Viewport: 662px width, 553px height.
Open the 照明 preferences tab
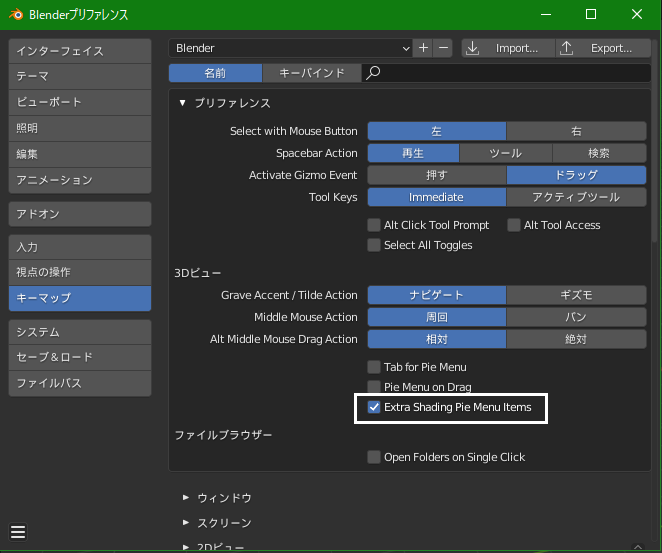click(80, 128)
